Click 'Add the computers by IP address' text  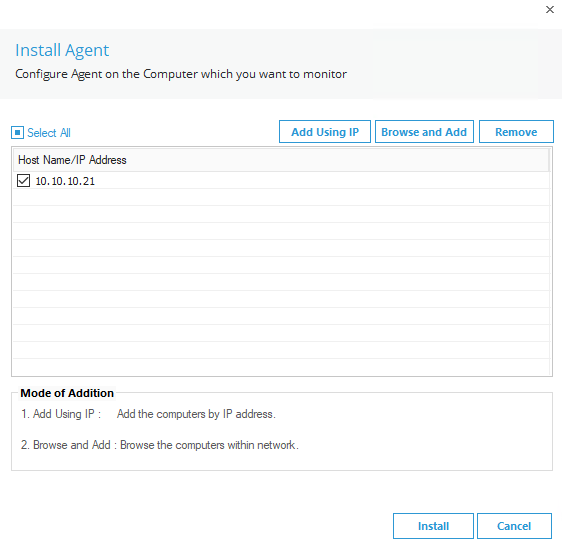pos(196,414)
